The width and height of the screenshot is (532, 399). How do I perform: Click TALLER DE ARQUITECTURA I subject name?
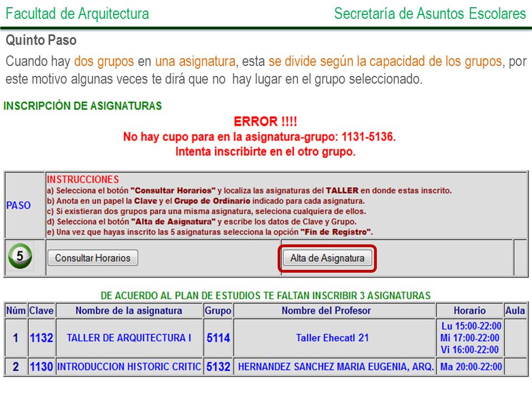pyautogui.click(x=129, y=337)
